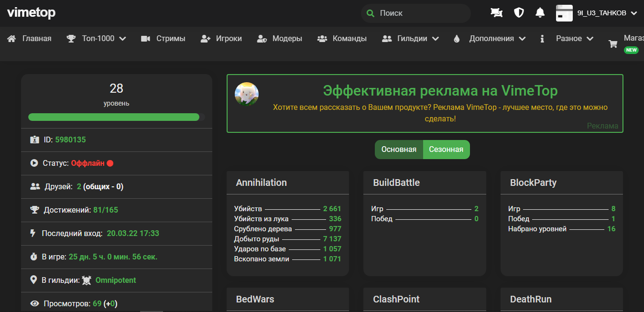Click the two-people icon beside Гильдии
Viewport: 644px width, 312px height.
(387, 39)
